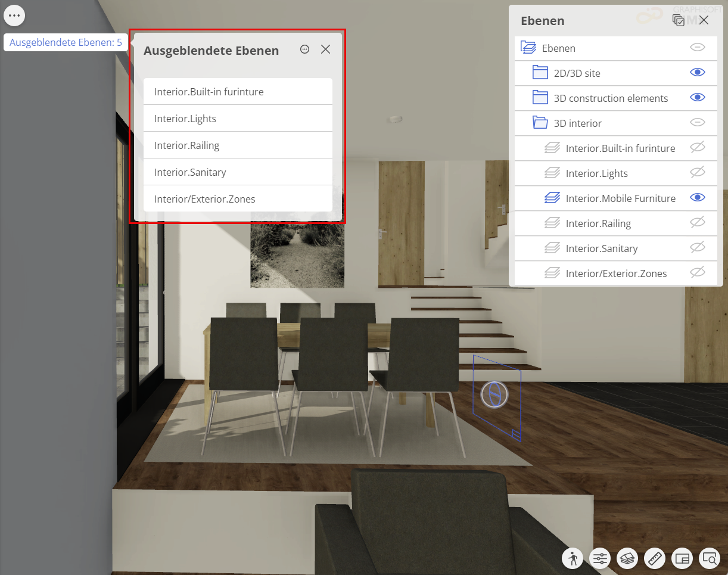
Task: Show the Interior/Exterior.Zones layer in Ebenen panel
Action: click(x=698, y=273)
